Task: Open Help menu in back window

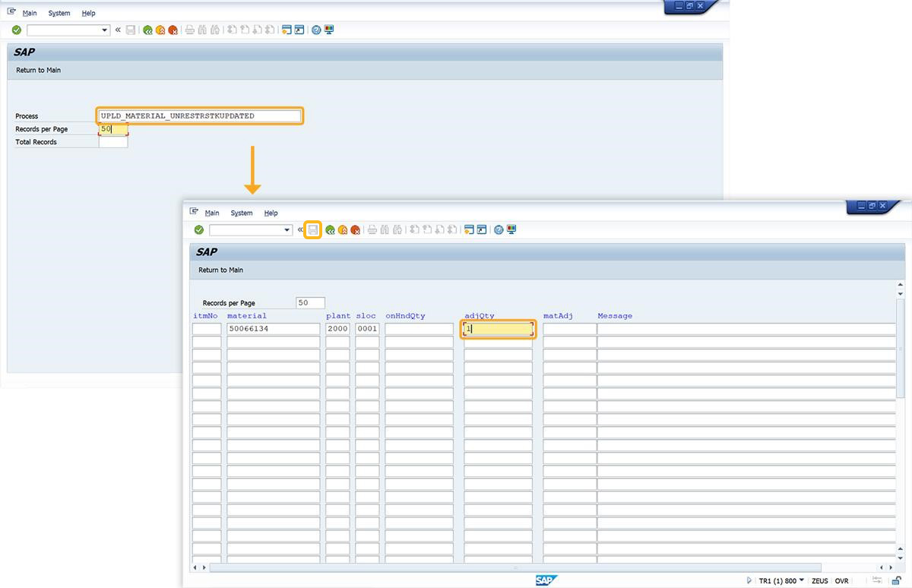Action: pos(89,13)
